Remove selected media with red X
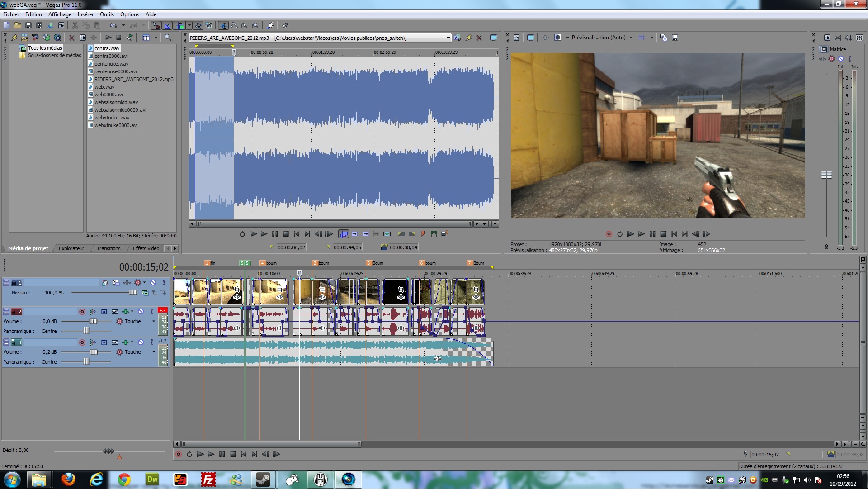868x489 pixels. click(71, 38)
